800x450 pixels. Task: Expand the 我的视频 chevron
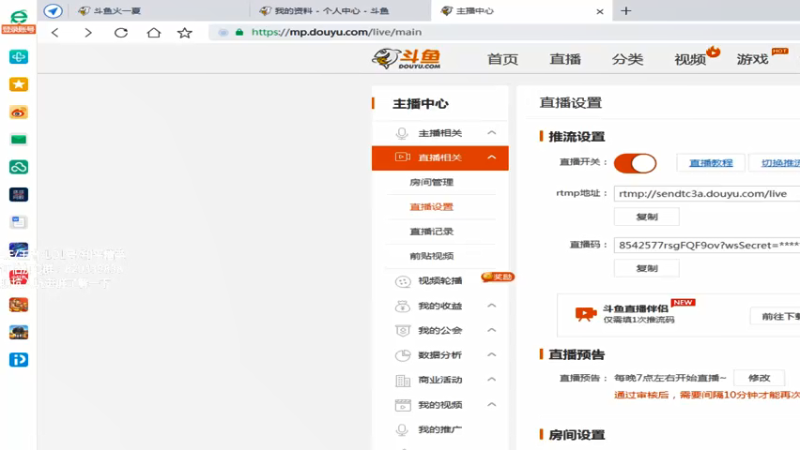(x=491, y=405)
